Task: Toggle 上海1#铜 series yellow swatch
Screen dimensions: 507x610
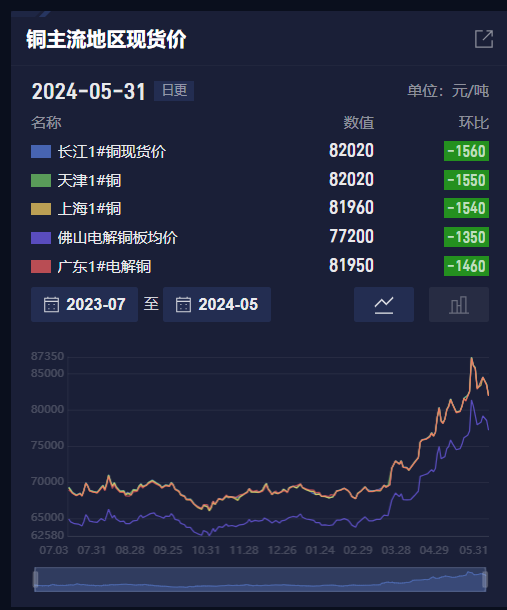Action: click(x=41, y=209)
